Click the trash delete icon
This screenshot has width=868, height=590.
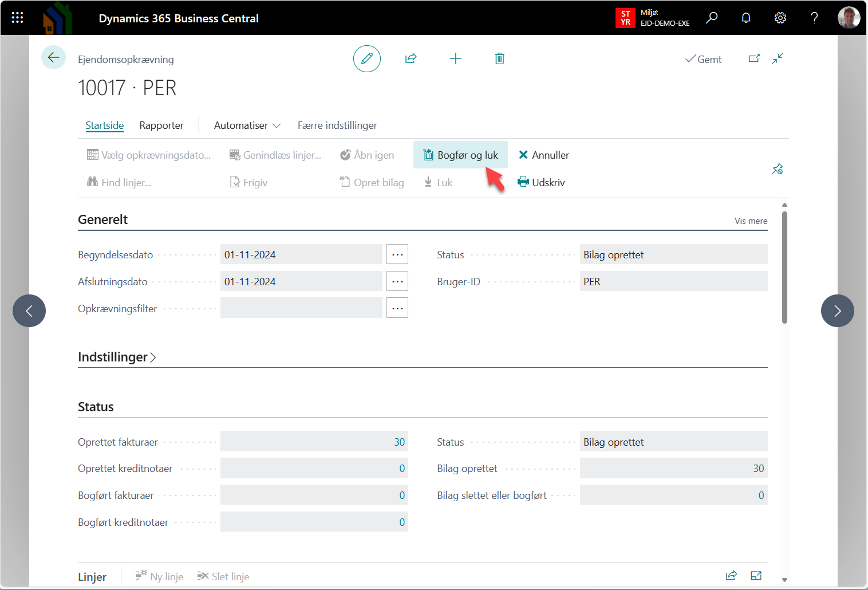(500, 58)
